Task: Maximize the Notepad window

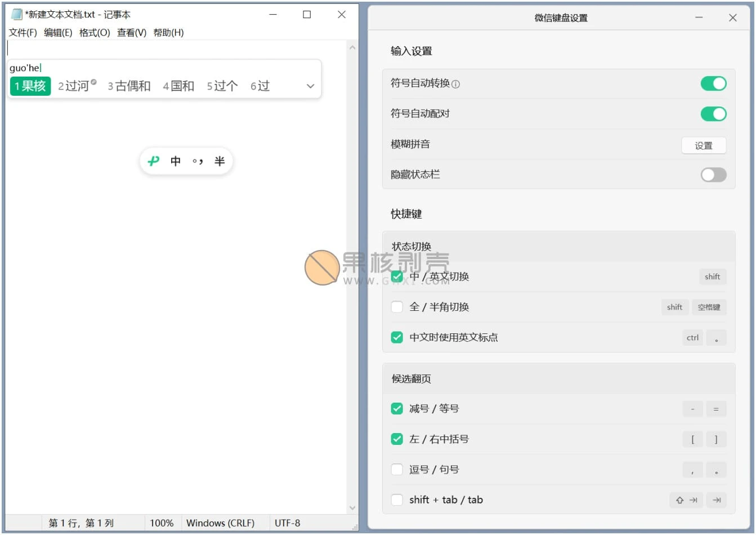Action: tap(307, 14)
